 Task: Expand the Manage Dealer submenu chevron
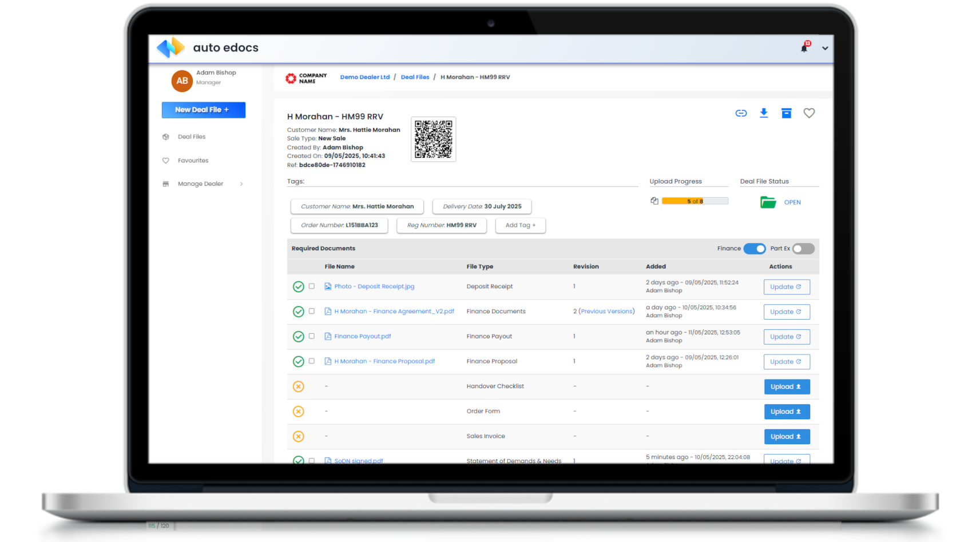coord(241,184)
